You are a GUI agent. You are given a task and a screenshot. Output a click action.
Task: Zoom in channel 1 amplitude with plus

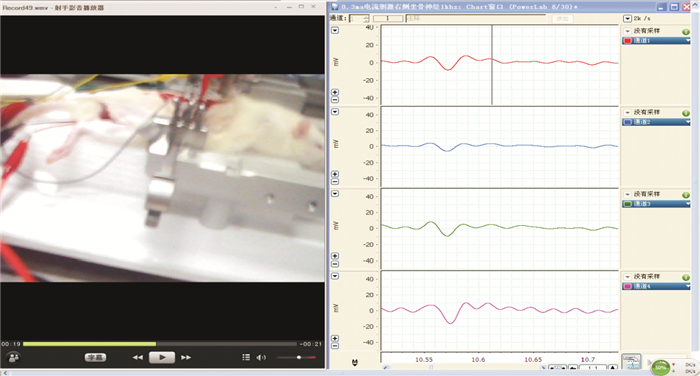pyautogui.click(x=335, y=92)
